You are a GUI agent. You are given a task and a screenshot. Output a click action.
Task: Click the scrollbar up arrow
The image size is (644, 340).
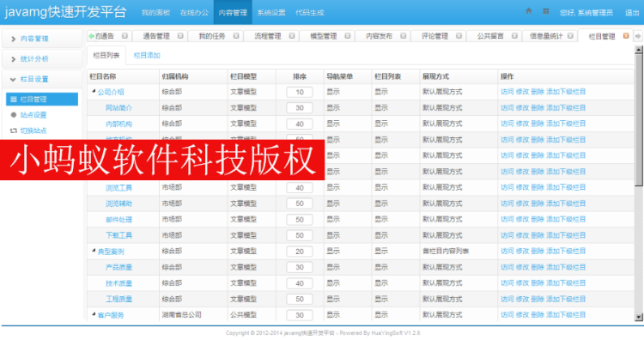[x=639, y=50]
